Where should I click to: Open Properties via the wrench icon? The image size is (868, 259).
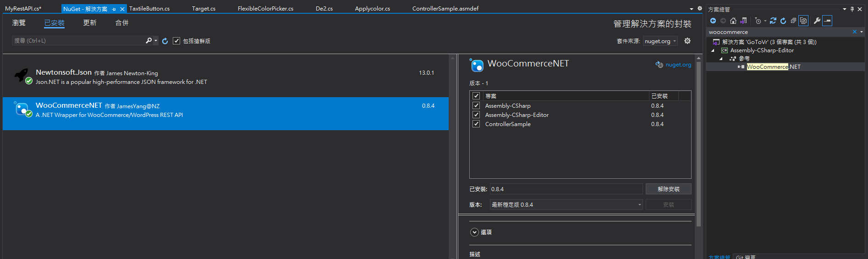(x=817, y=21)
